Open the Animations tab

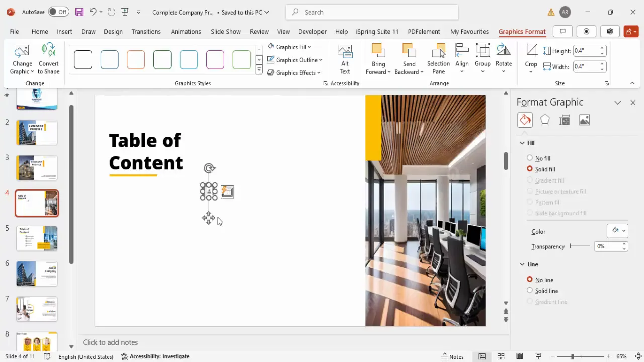coord(186,31)
